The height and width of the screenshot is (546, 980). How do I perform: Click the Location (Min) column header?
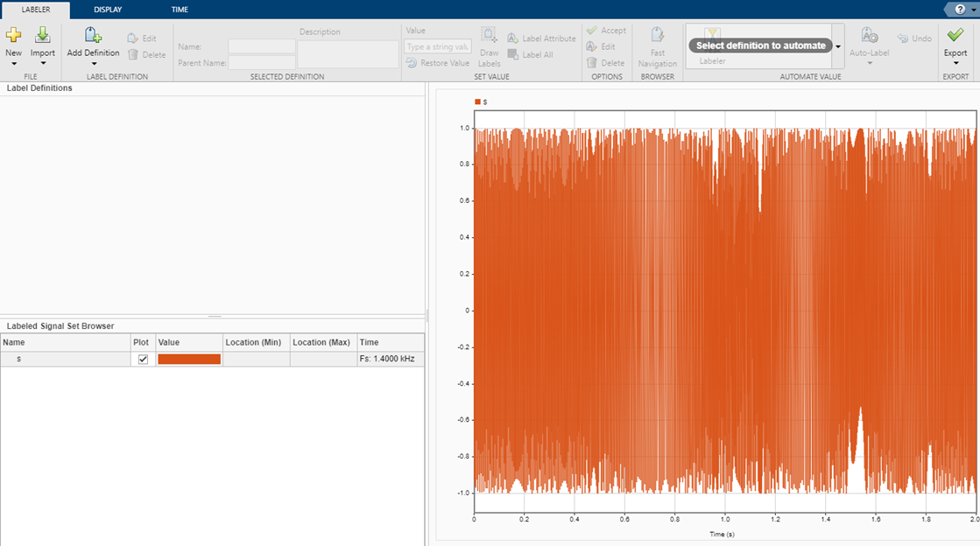(x=255, y=342)
